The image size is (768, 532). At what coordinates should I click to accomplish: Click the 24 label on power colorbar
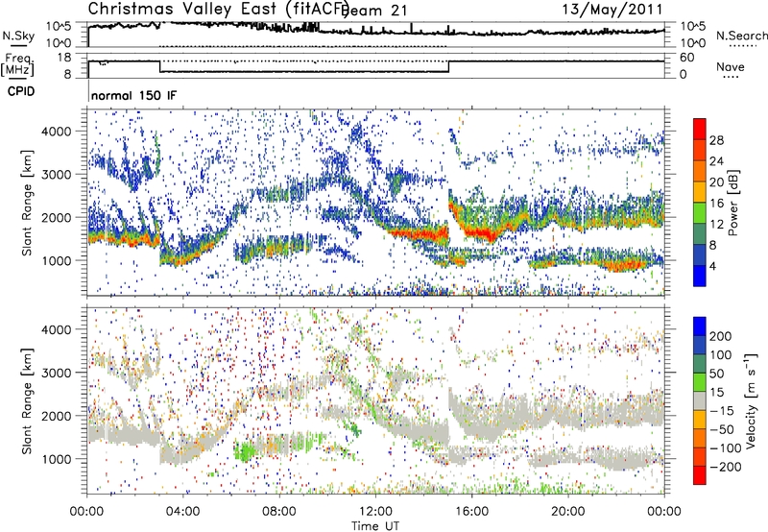tap(716, 161)
